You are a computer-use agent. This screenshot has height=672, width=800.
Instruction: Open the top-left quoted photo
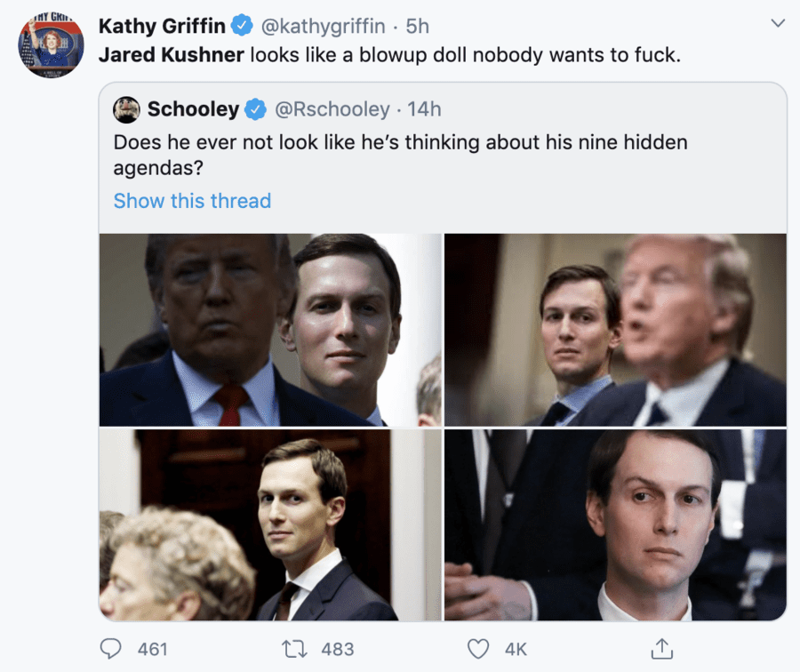point(270,330)
